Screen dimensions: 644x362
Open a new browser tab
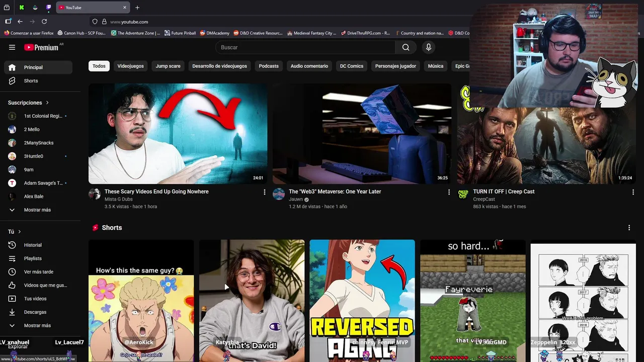[137, 8]
